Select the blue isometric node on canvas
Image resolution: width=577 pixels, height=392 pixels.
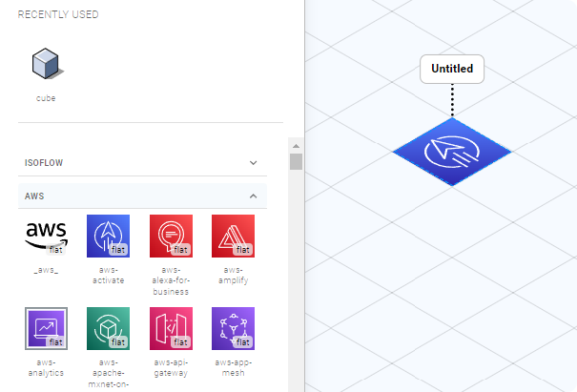pyautogui.click(x=452, y=152)
